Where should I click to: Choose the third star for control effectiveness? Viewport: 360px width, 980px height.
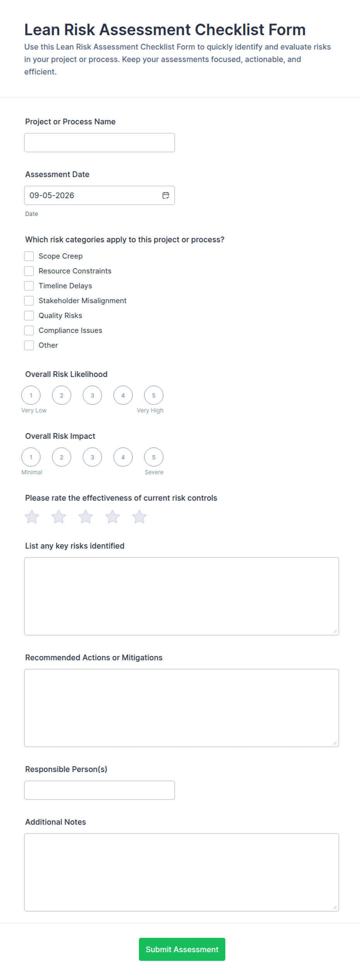coord(86,517)
